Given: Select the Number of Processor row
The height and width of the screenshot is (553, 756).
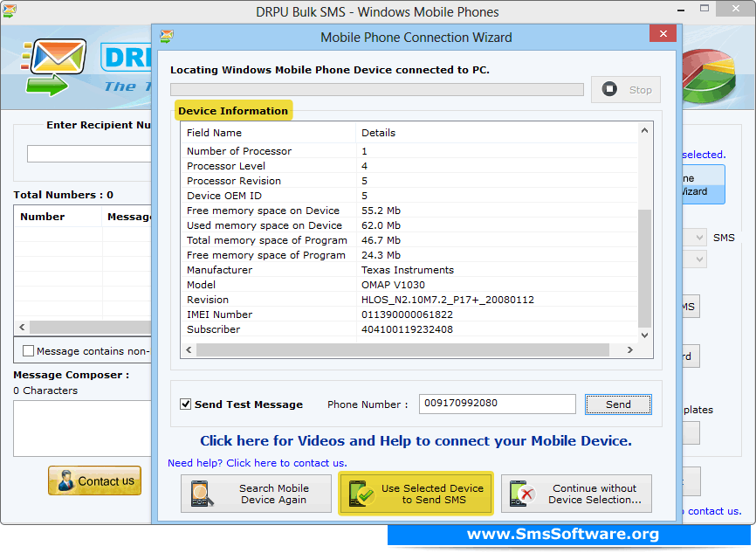Looking at the screenshot, I should [x=409, y=151].
